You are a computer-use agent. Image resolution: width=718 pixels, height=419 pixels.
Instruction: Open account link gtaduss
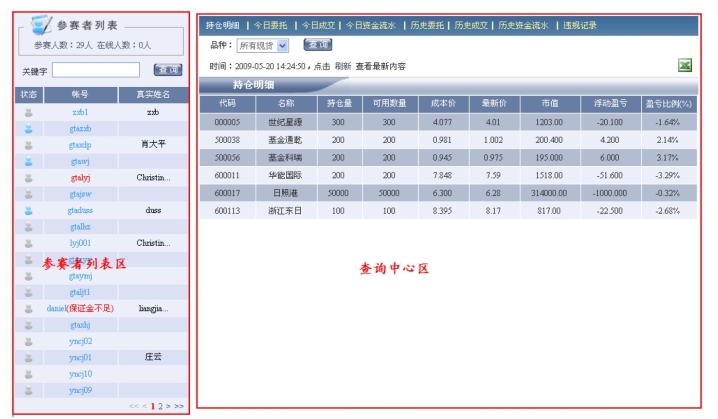point(80,211)
